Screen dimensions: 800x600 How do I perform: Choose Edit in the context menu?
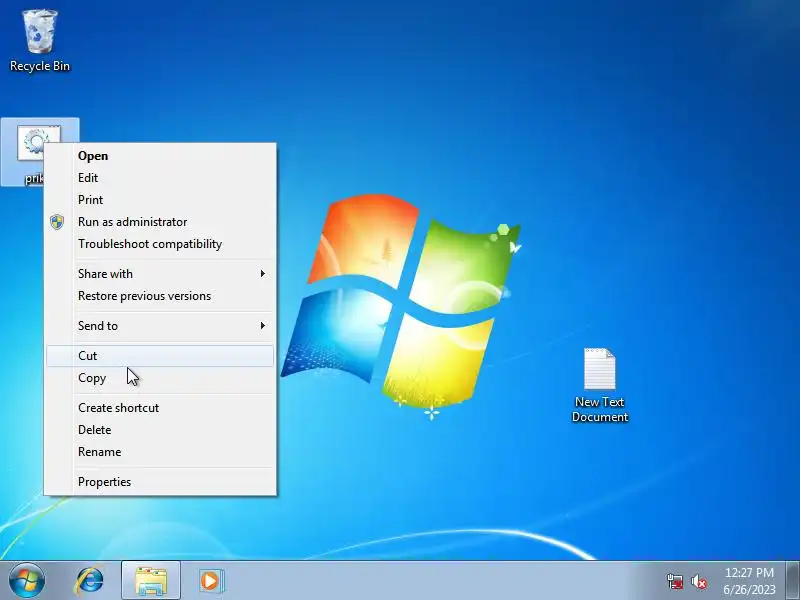(160, 178)
